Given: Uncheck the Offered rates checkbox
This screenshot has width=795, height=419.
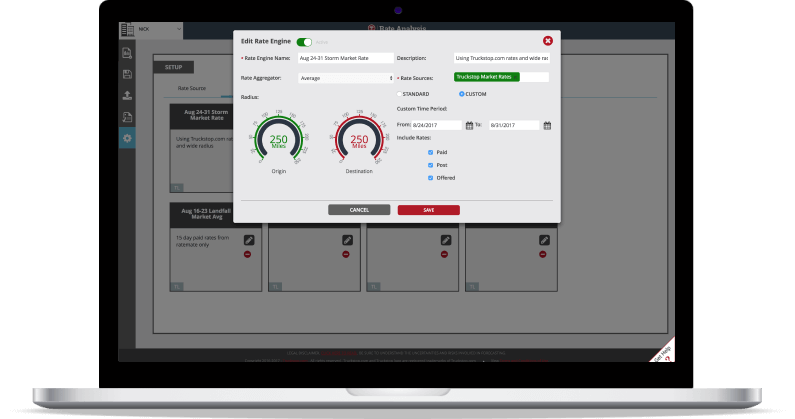Looking at the screenshot, I should [430, 177].
